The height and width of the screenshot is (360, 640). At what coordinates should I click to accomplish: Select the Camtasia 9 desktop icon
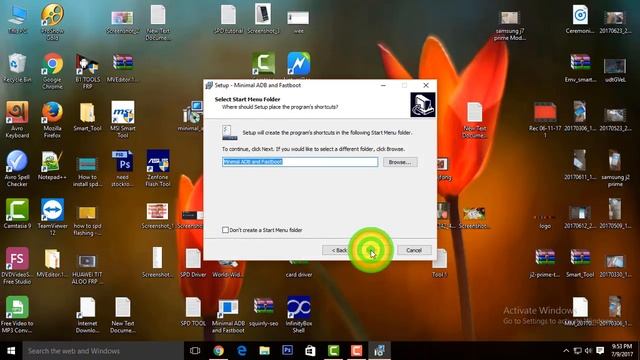17,214
